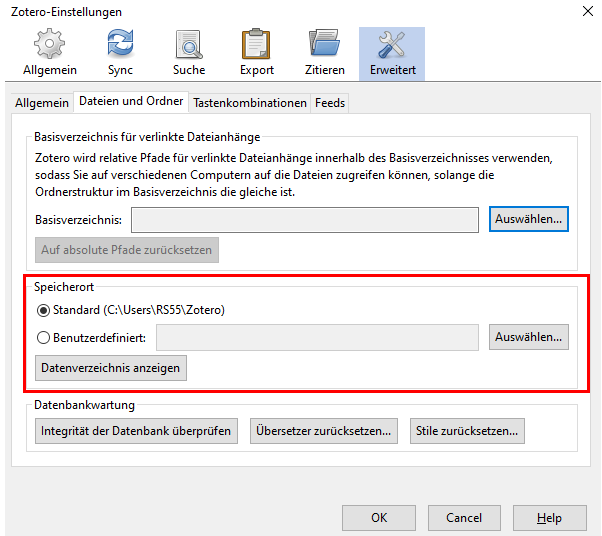This screenshot has width=602, height=536.
Task: Switch to the Allgemein sub-tab
Action: pyautogui.click(x=42, y=103)
